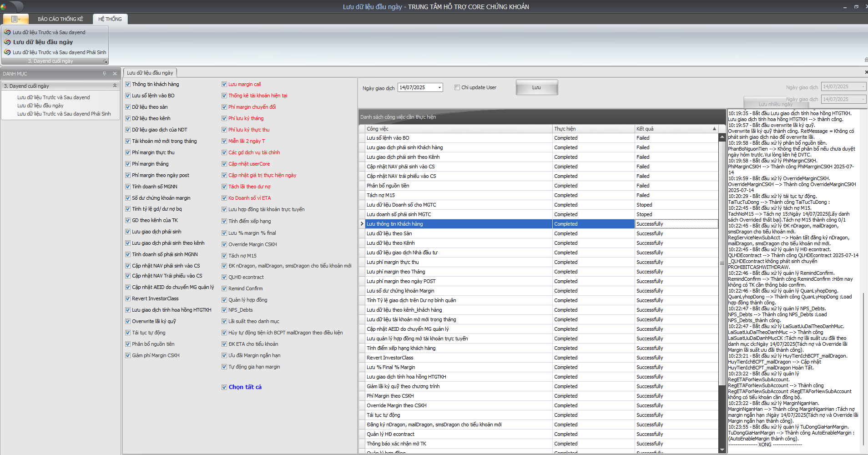Select row 'Phân bổ nguồn tiền' in task list
The image size is (868, 455).
(x=539, y=186)
